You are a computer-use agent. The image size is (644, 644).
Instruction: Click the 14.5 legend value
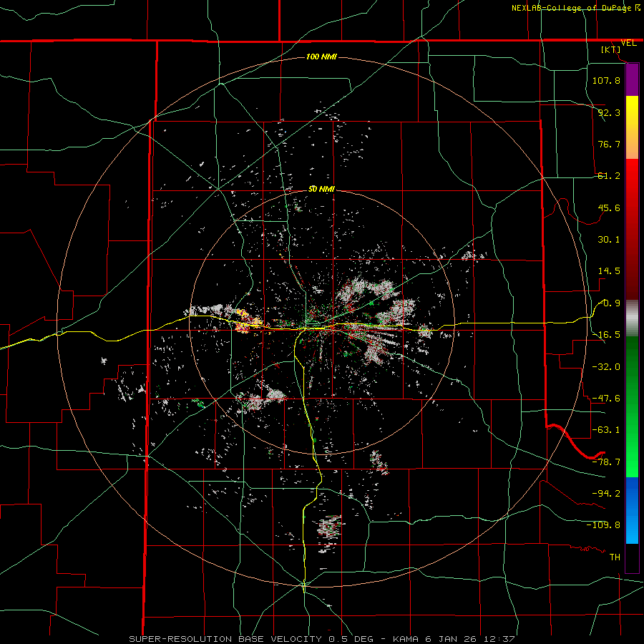tap(609, 271)
